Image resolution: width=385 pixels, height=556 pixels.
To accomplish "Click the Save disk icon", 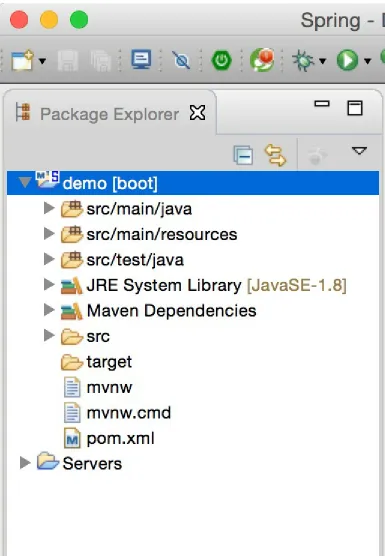I will (68, 61).
